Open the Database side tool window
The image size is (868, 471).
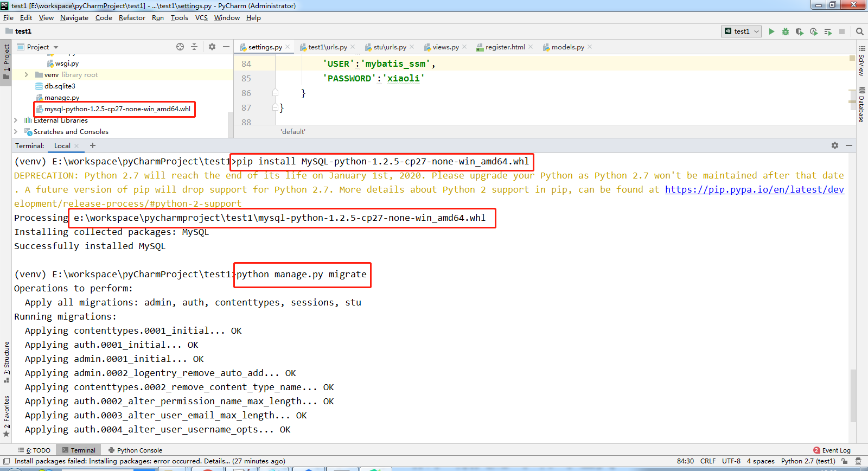(861, 104)
